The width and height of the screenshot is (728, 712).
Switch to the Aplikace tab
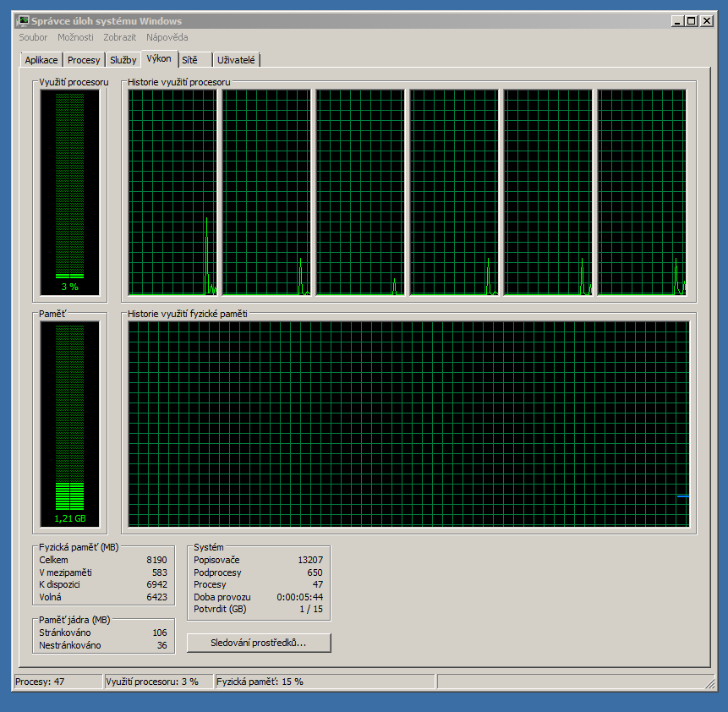click(41, 60)
